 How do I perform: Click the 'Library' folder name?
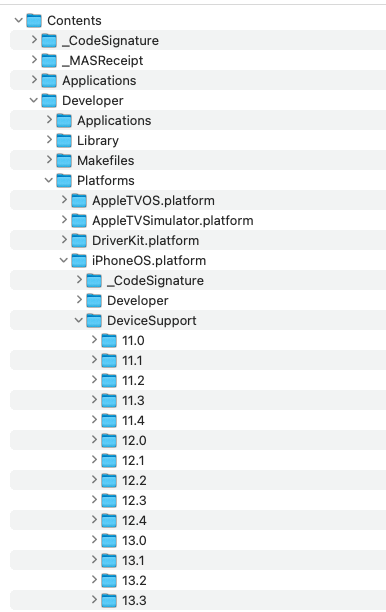pyautogui.click(x=98, y=141)
